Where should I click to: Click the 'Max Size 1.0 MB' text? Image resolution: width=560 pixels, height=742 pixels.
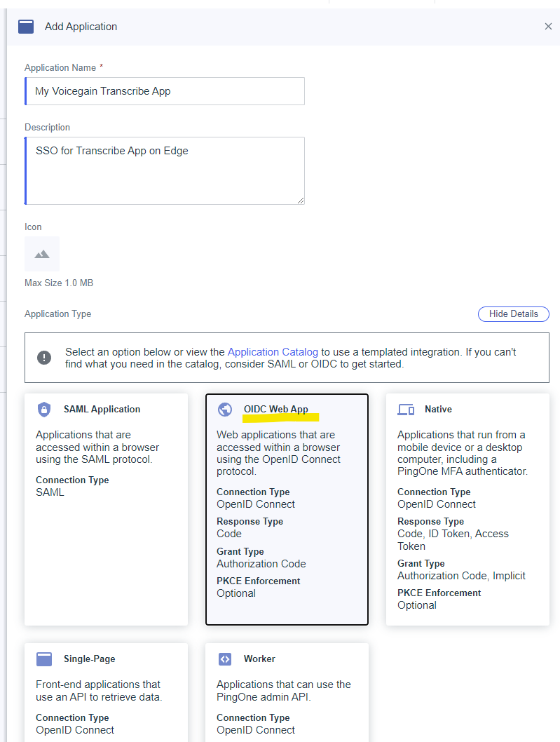[59, 283]
